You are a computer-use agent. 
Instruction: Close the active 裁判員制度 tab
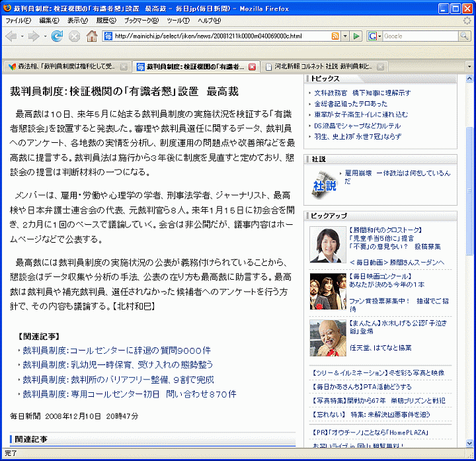[252, 67]
